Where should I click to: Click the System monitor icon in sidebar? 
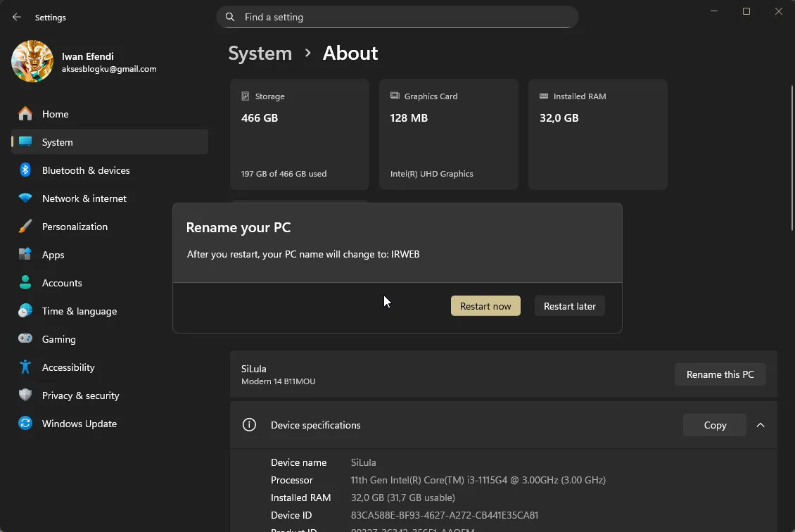tap(25, 141)
